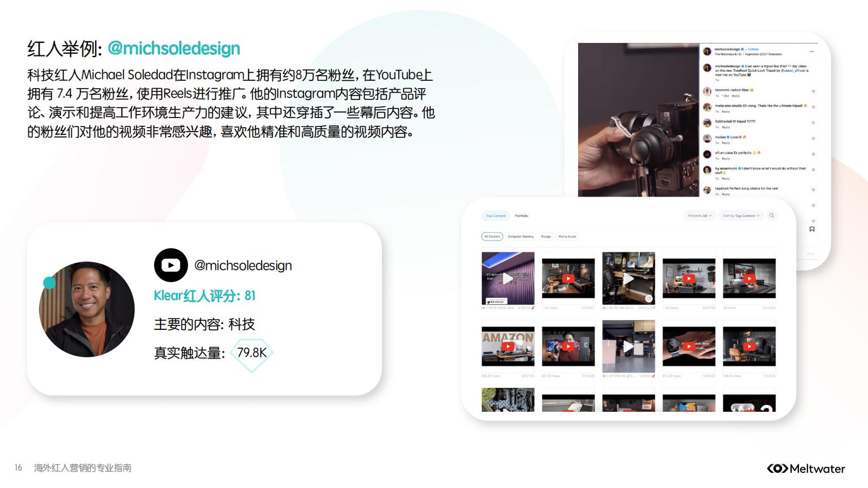Switch to the Portfolio tab
Screen dimensions: 868x488
point(522,216)
